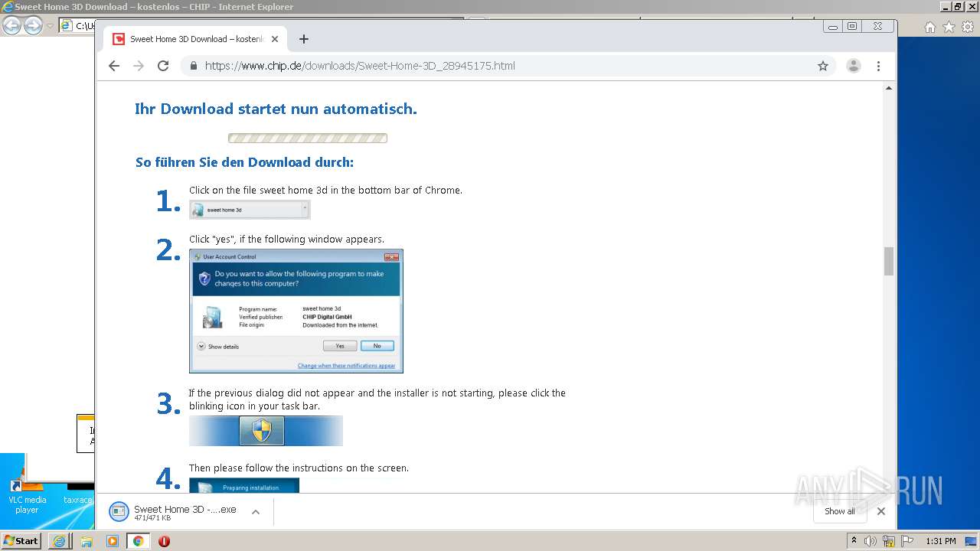980x551 pixels.
Task: Show hidden system tray icons
Action: coord(854,541)
